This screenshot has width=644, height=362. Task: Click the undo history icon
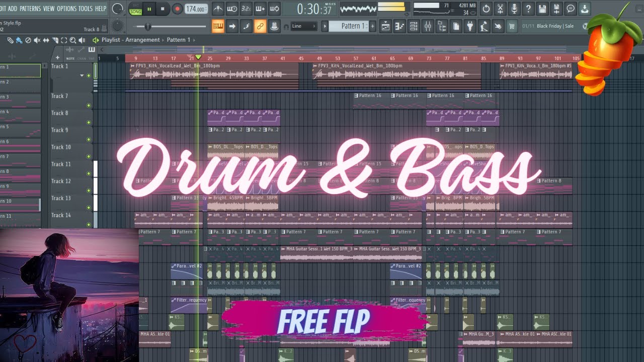pyautogui.click(x=486, y=9)
